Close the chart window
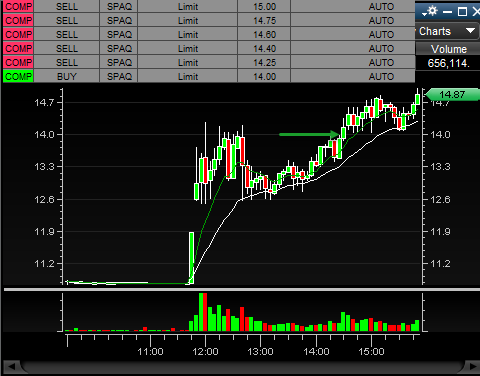This screenshot has width=480, height=376. click(476, 12)
